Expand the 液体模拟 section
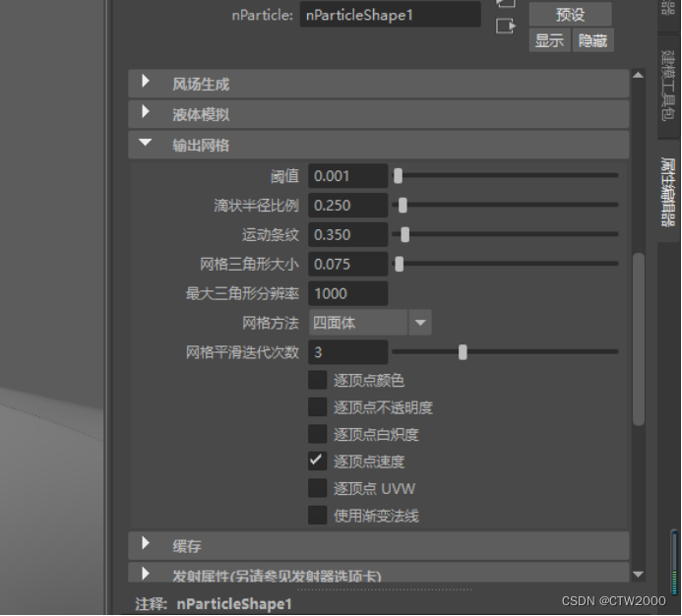Screen dimensions: 682x616 coord(379,114)
